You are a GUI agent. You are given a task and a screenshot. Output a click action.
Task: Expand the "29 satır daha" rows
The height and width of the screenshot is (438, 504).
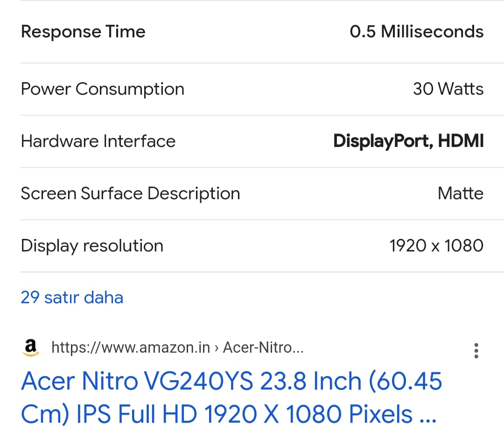pos(72,298)
